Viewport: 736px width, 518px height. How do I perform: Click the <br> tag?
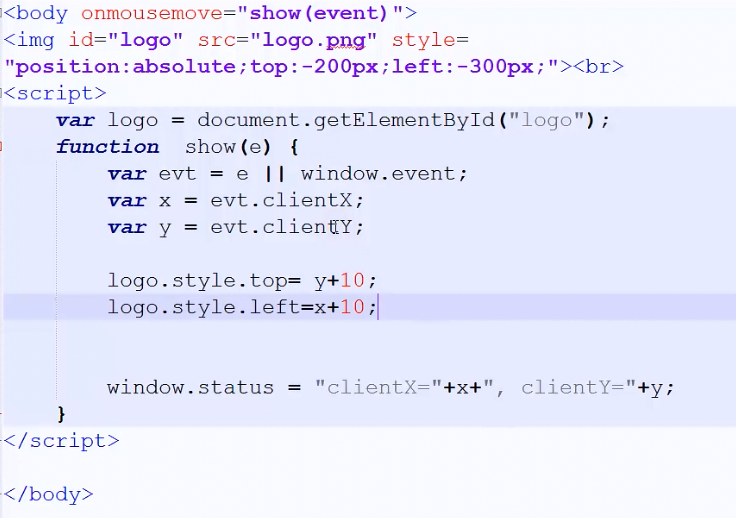[598, 67]
